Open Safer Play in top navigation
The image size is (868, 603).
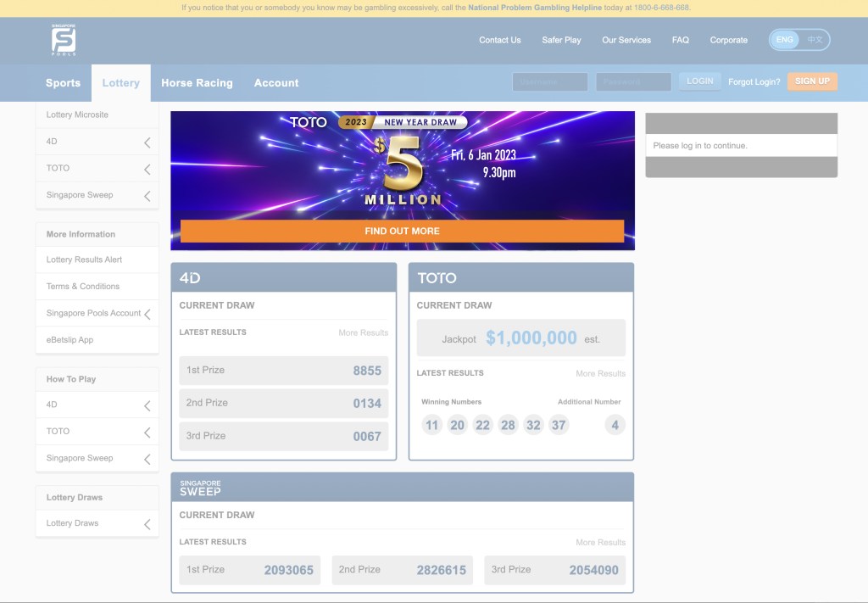[x=561, y=40]
